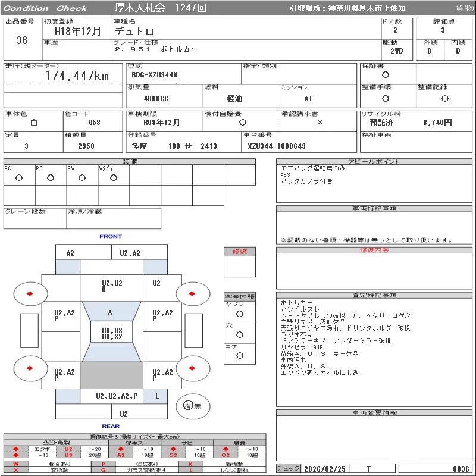
Task: Click the red X legend swatch beside 交換跡
Action: tap(16, 470)
